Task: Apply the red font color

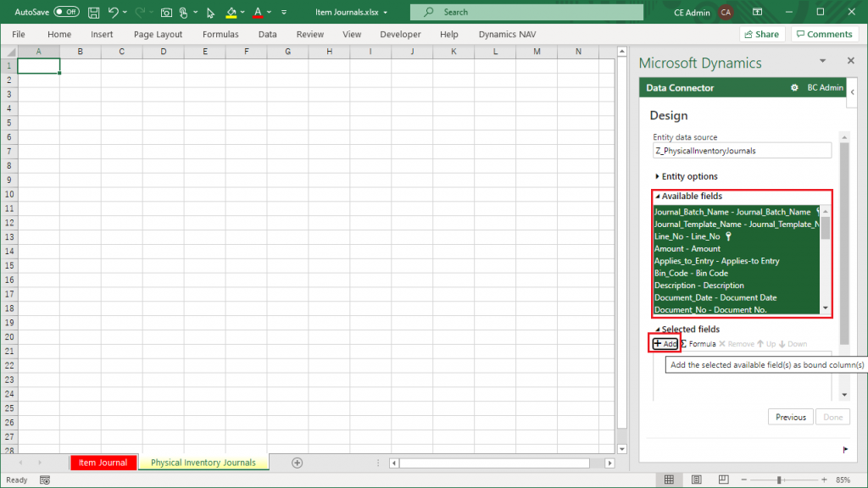Action: tap(258, 12)
